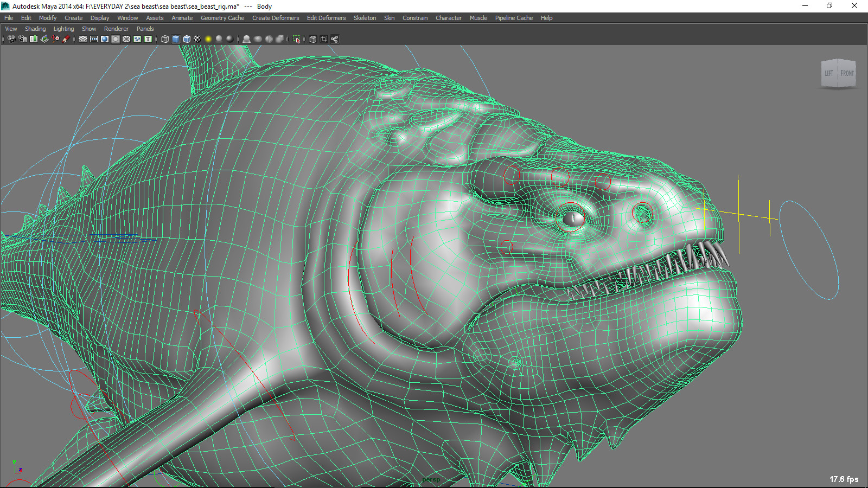Open the Skeleton menu
The image size is (868, 488).
[x=365, y=18]
